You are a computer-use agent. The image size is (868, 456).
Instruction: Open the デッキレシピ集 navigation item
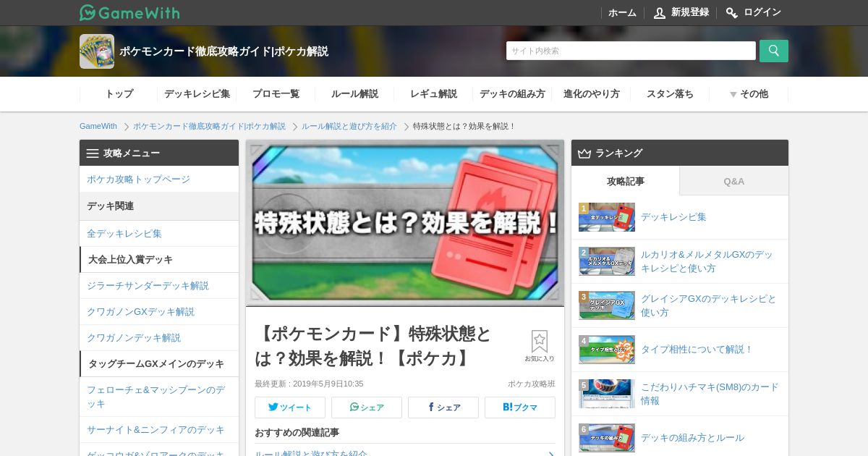click(197, 94)
